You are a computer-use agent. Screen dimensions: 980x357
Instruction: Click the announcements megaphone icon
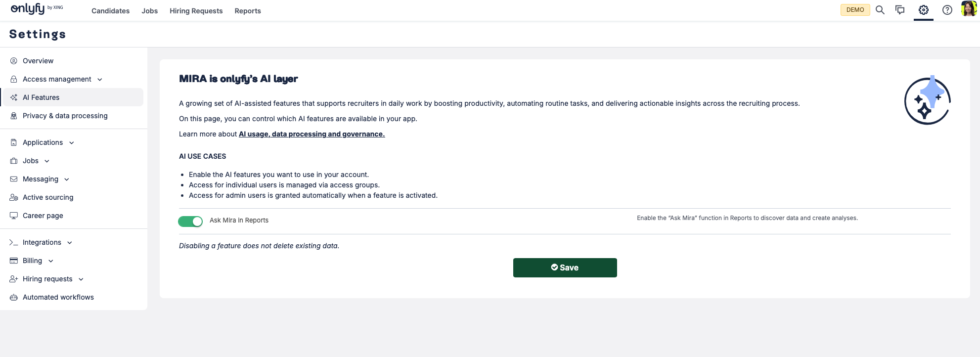pyautogui.click(x=900, y=9)
